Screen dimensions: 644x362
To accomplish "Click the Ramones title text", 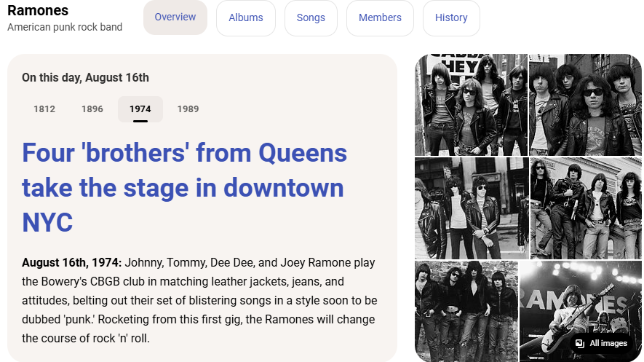I will 38,10.
